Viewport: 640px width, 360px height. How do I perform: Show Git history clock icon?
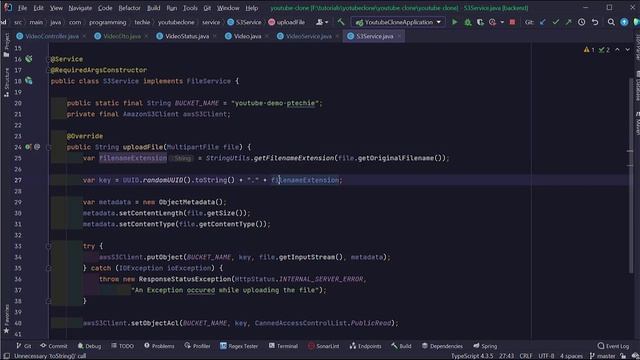pyautogui.click(x=581, y=22)
